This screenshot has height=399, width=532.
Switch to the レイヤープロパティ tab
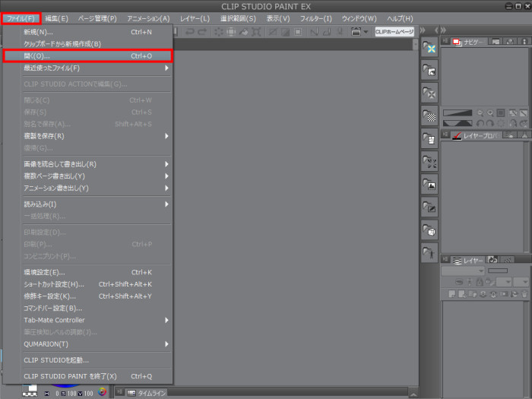coord(477,136)
